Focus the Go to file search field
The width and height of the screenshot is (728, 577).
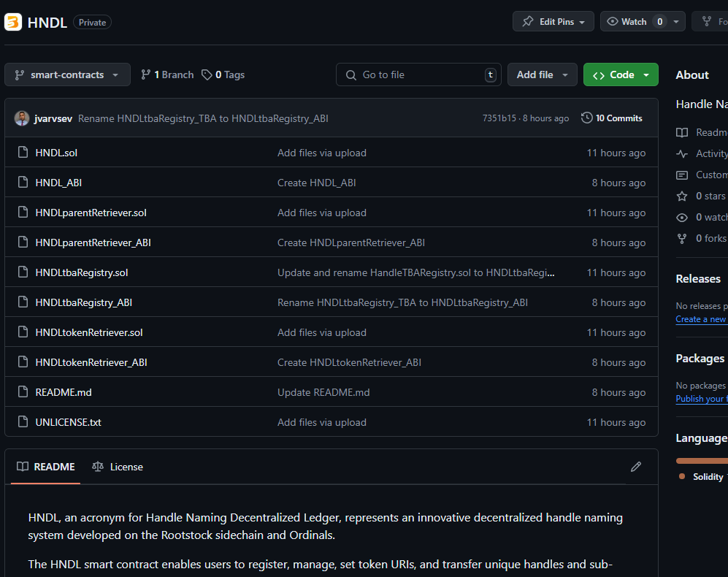click(x=418, y=74)
